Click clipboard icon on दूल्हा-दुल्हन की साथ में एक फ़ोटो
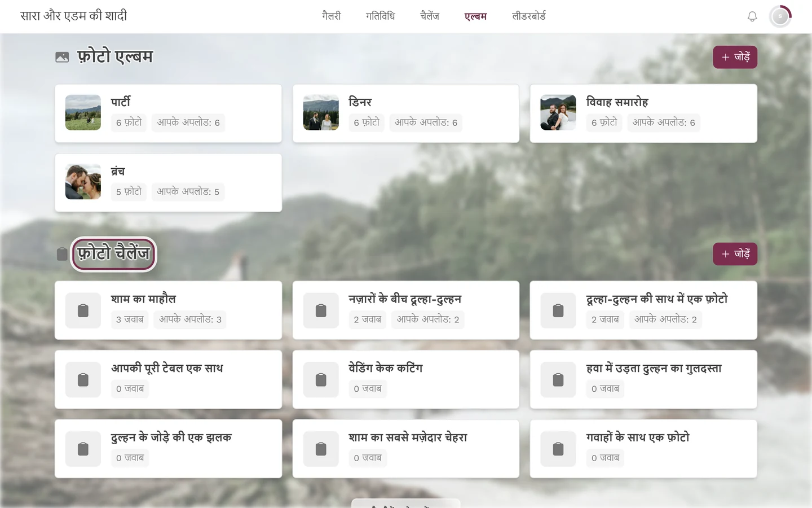The image size is (812, 508). click(x=558, y=310)
